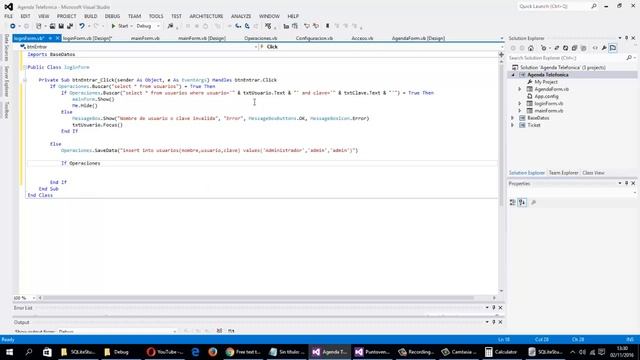Switch to AgendaForm.vb [Design] tab

pos(418,38)
